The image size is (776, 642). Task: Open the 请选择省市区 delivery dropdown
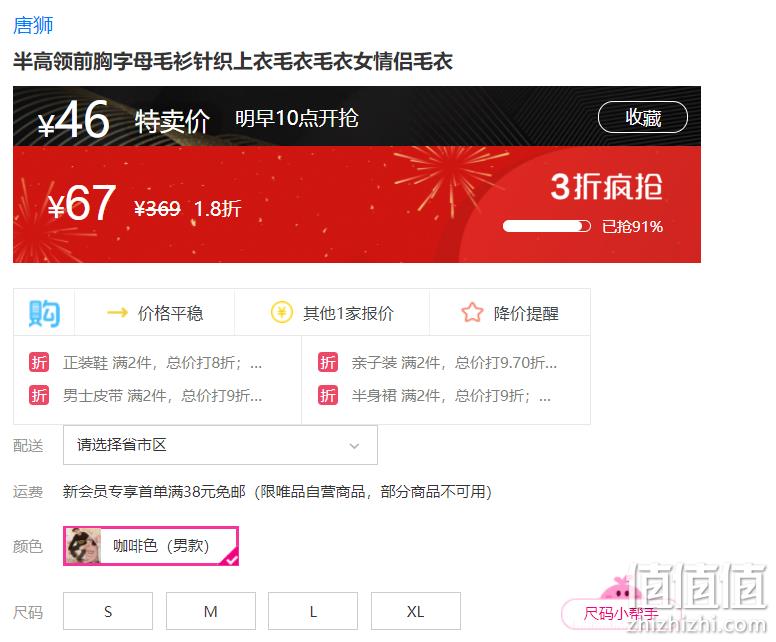point(220,445)
